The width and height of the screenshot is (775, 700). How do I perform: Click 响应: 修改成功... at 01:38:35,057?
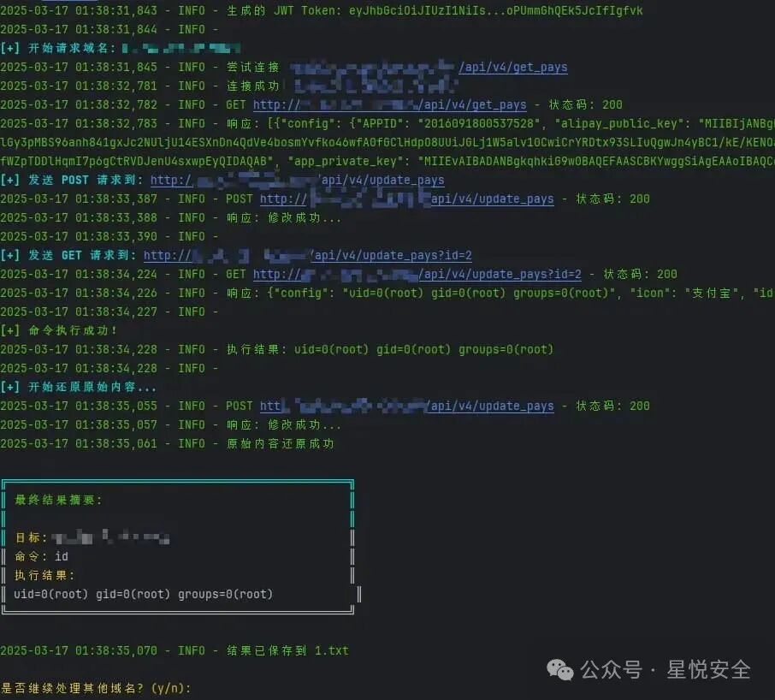283,425
